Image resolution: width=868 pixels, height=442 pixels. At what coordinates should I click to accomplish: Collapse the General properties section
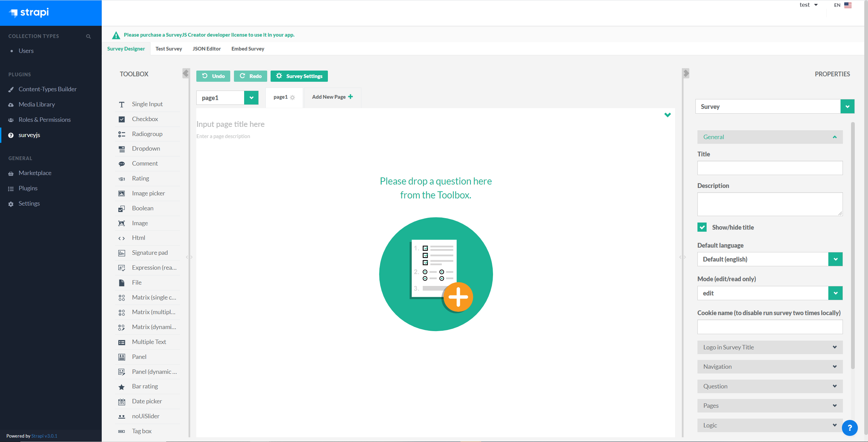770,137
